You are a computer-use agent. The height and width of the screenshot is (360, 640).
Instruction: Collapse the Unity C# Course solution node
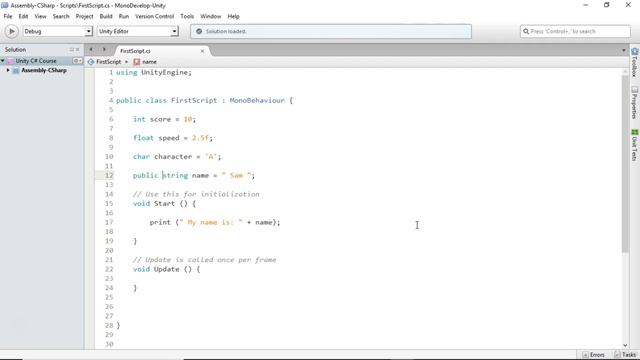pyautogui.click(x=2, y=61)
